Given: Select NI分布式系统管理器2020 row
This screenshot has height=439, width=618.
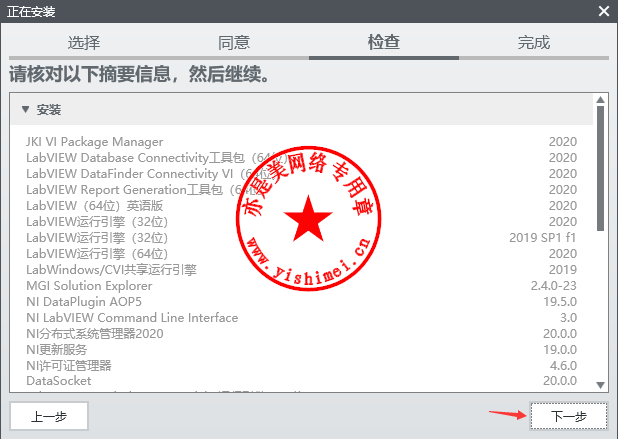Looking at the screenshot, I should (302, 334).
